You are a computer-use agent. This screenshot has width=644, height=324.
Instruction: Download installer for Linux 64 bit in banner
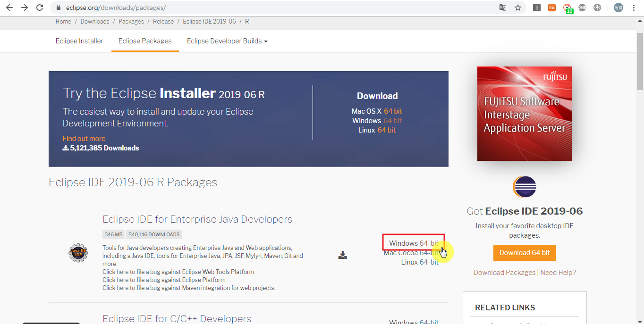click(x=387, y=130)
